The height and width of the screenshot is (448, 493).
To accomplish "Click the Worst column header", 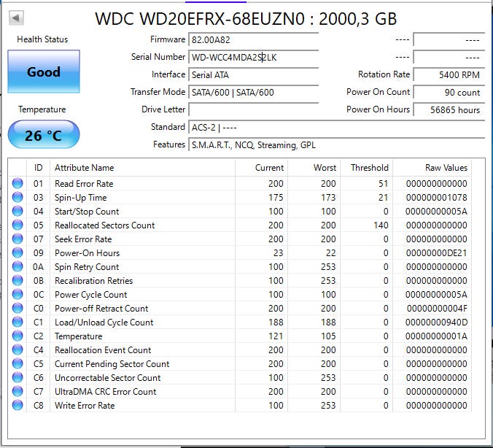I will pyautogui.click(x=314, y=168).
